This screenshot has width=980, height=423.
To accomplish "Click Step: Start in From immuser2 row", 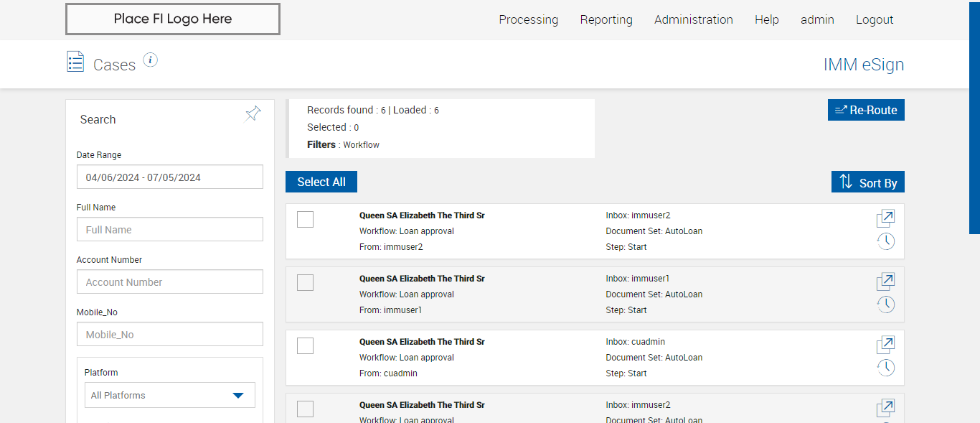I will [626, 247].
